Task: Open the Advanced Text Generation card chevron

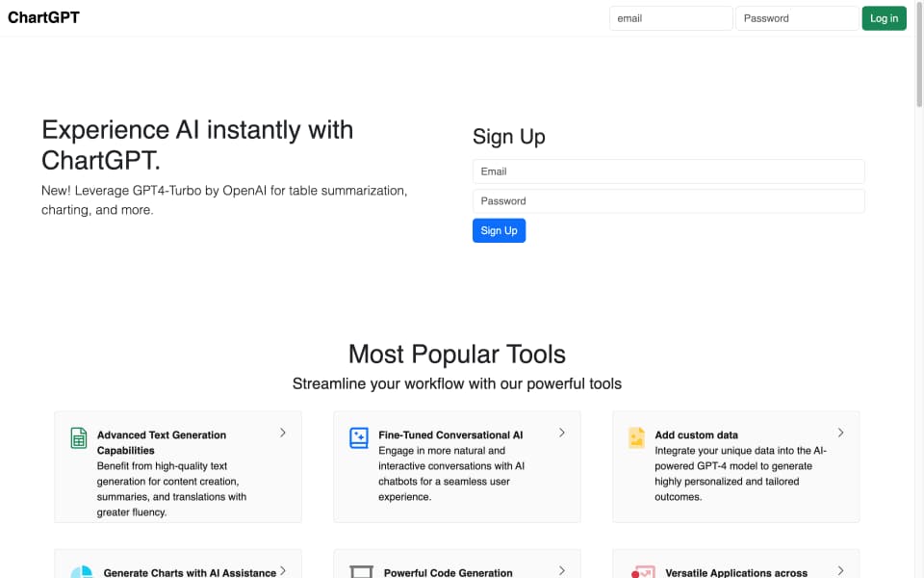Action: click(x=283, y=433)
